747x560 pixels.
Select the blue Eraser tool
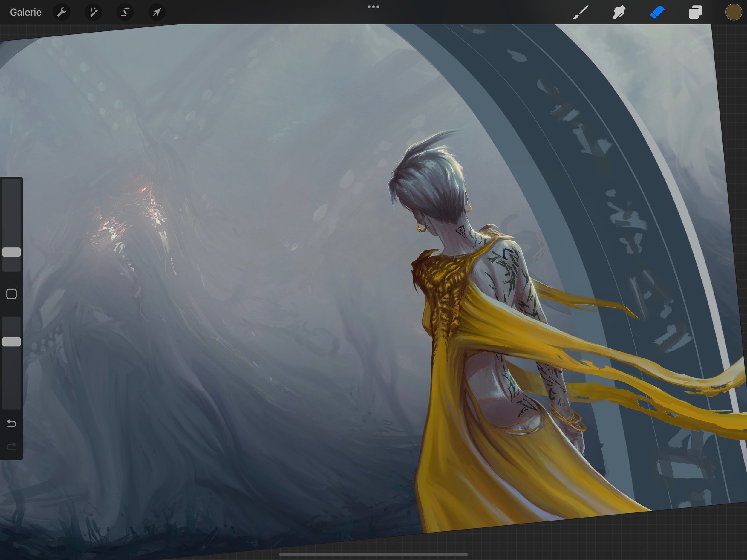657,12
